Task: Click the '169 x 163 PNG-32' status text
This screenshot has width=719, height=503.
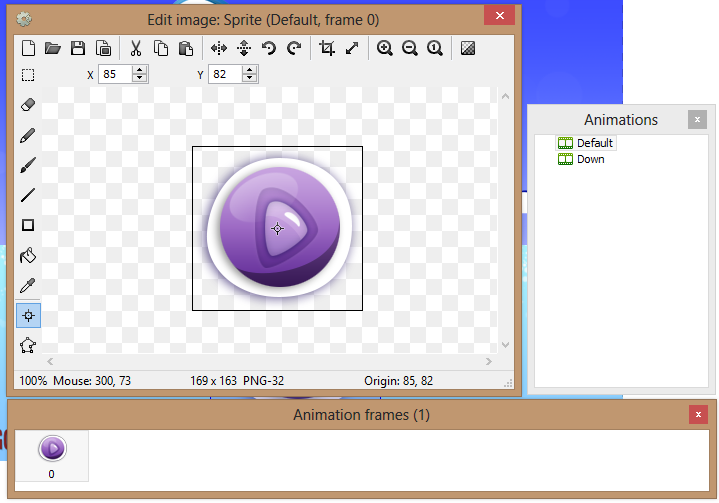Action: coord(237,381)
